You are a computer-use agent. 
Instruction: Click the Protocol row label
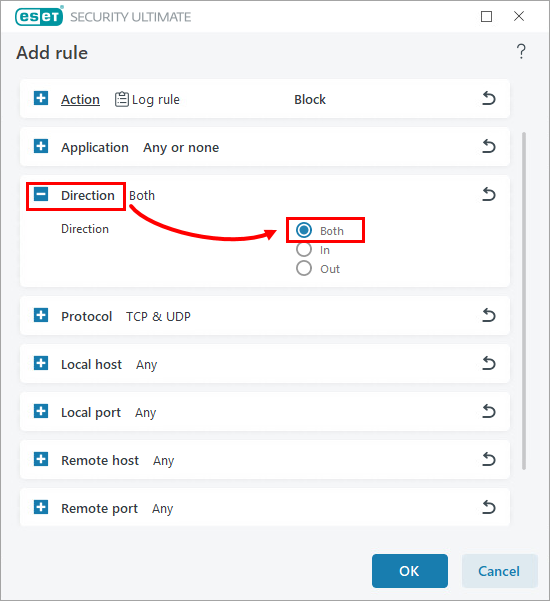click(87, 317)
